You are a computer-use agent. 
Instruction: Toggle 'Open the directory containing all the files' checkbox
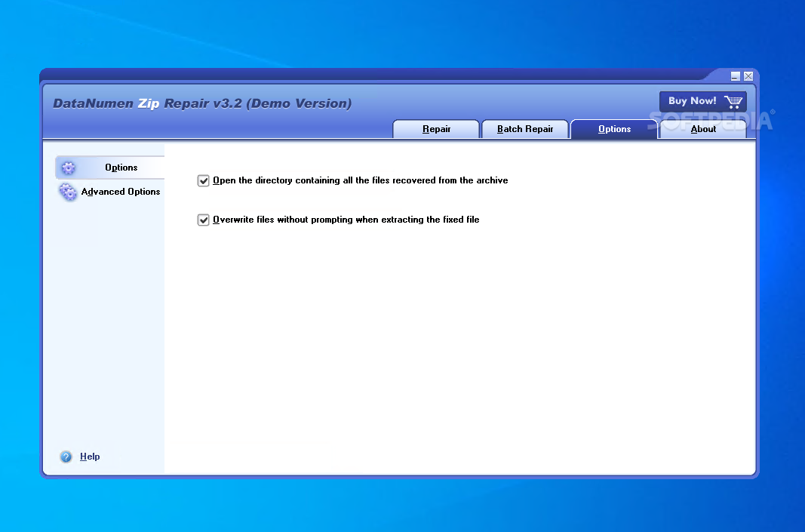(x=203, y=181)
